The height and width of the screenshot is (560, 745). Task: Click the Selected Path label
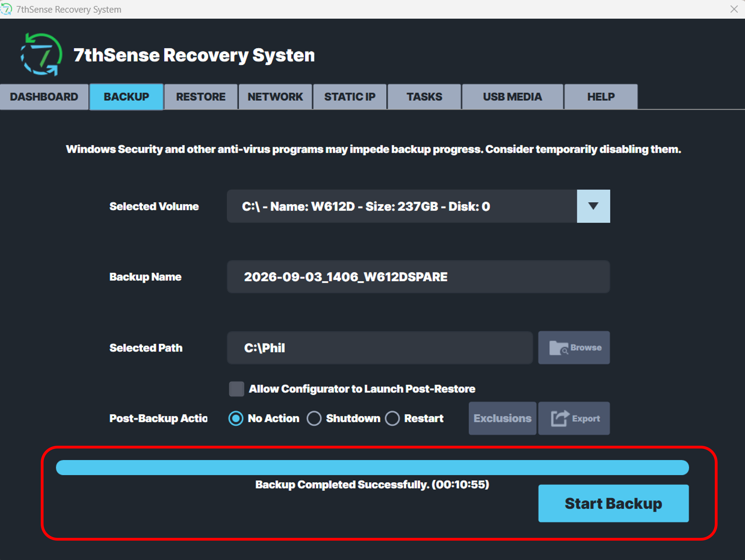tap(146, 348)
